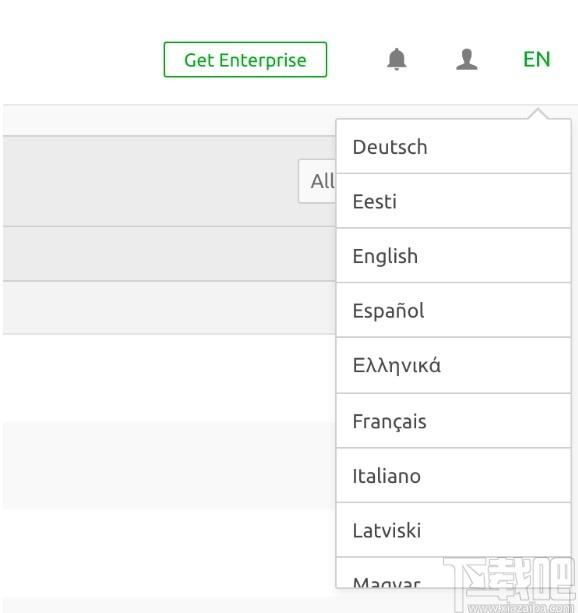Click the language popup's pointer arrow under EN
The height and width of the screenshot is (613, 578).
538,113
